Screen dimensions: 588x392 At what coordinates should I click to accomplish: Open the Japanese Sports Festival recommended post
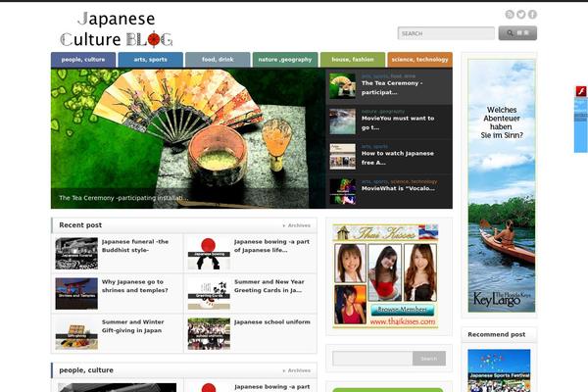pyautogui.click(x=499, y=370)
